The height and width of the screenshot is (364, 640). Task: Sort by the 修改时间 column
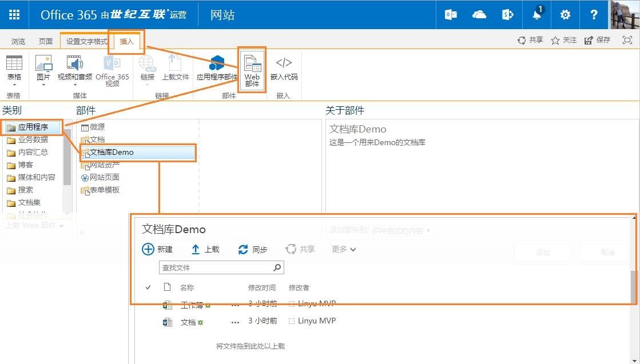click(262, 288)
